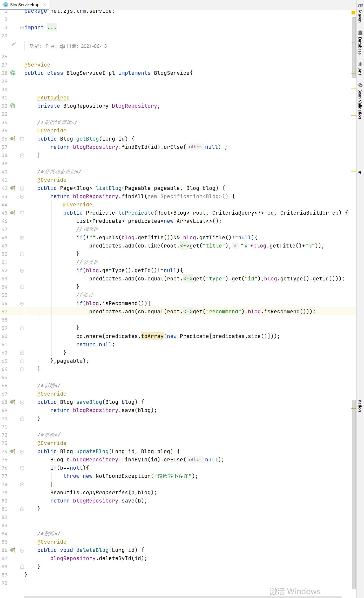Collapse the type if-block fold at line 52
Image resolution: width=364 pixels, height=598 pixels.
22,271
